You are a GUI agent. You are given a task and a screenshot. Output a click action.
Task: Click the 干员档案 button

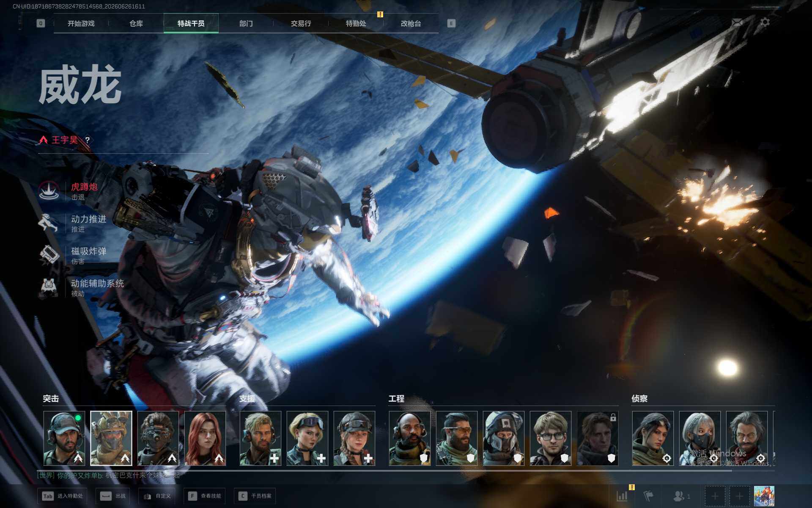point(255,496)
